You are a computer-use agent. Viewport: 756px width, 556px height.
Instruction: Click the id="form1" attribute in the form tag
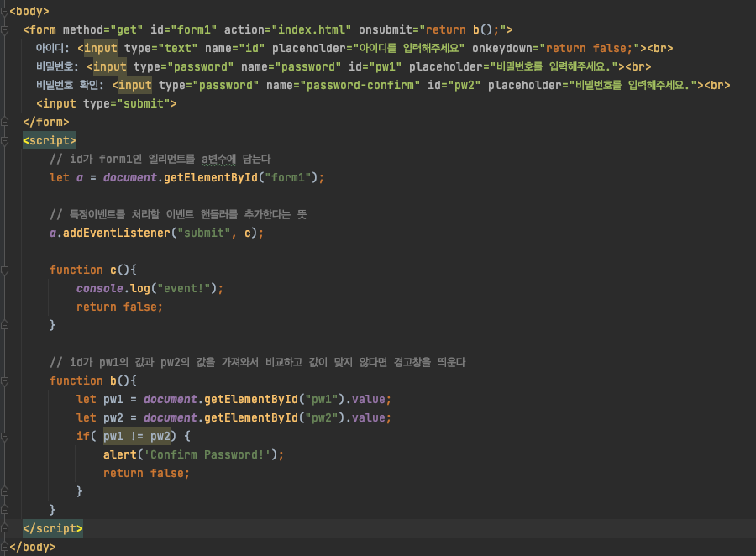coord(183,30)
